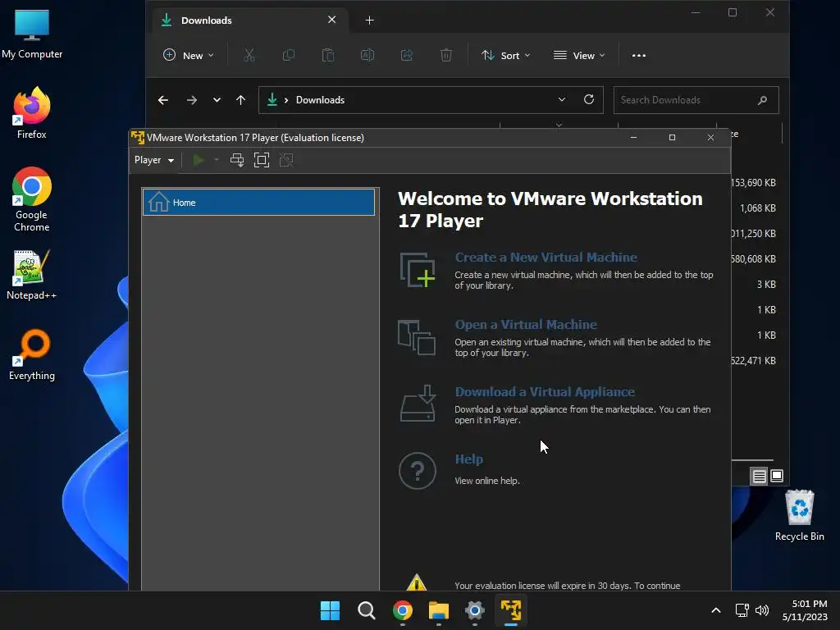The width and height of the screenshot is (840, 630).
Task: Switch Explorer to large thumbnails view icon
Action: tap(777, 476)
